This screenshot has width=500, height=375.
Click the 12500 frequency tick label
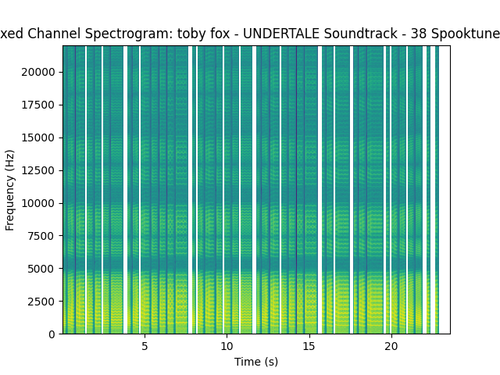click(38, 170)
